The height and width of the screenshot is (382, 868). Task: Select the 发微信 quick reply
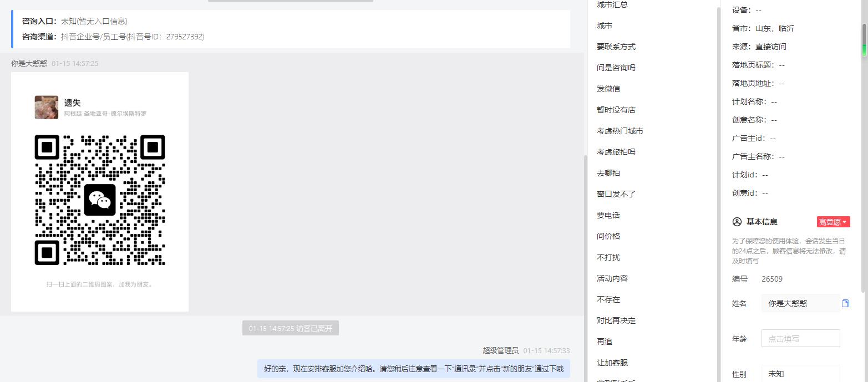point(608,89)
